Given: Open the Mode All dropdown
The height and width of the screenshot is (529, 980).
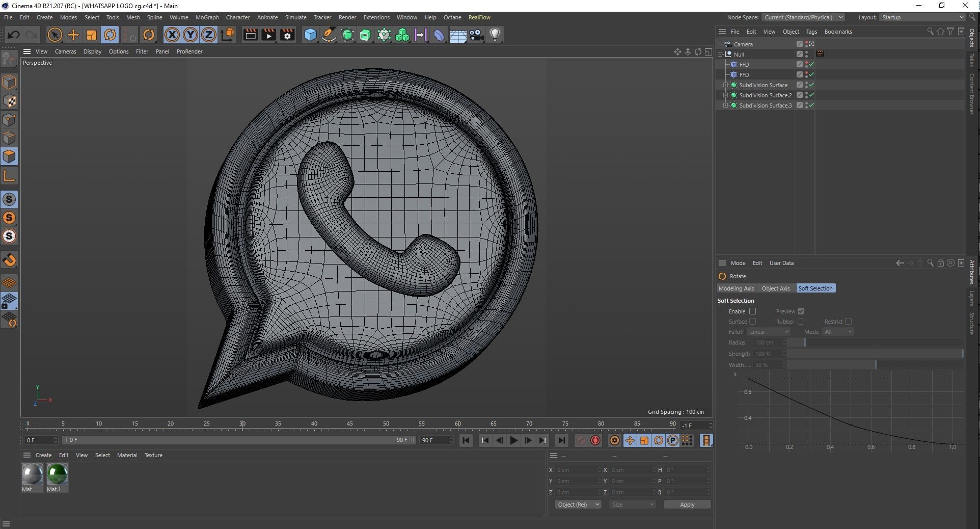Looking at the screenshot, I should pyautogui.click(x=838, y=332).
